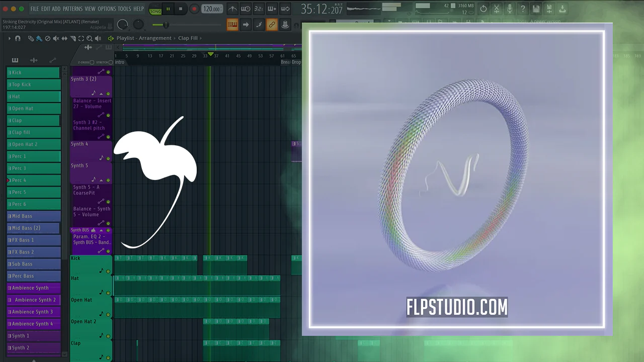The width and height of the screenshot is (644, 362).
Task: Stop playback with the stop button
Action: pyautogui.click(x=181, y=9)
